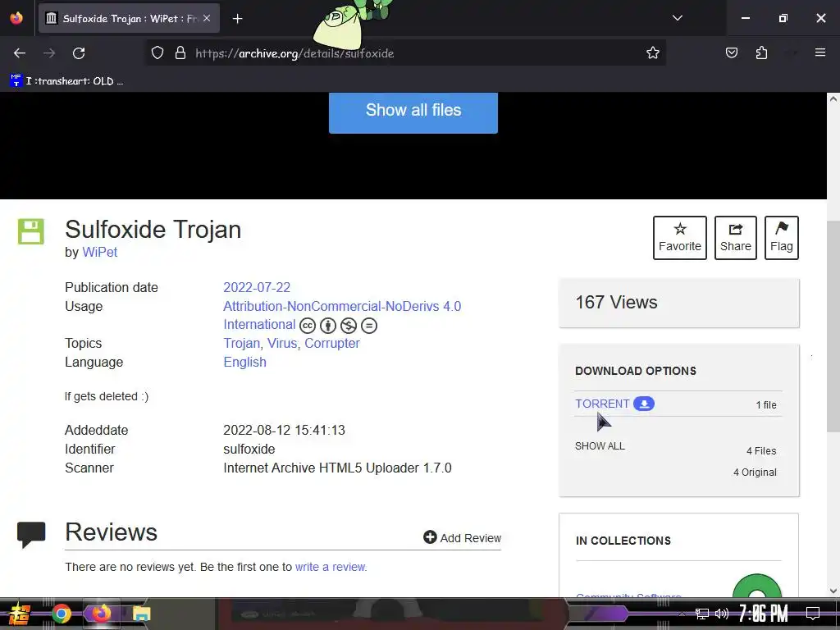Share this archive item
This screenshot has height=630, width=840.
pyautogui.click(x=736, y=238)
